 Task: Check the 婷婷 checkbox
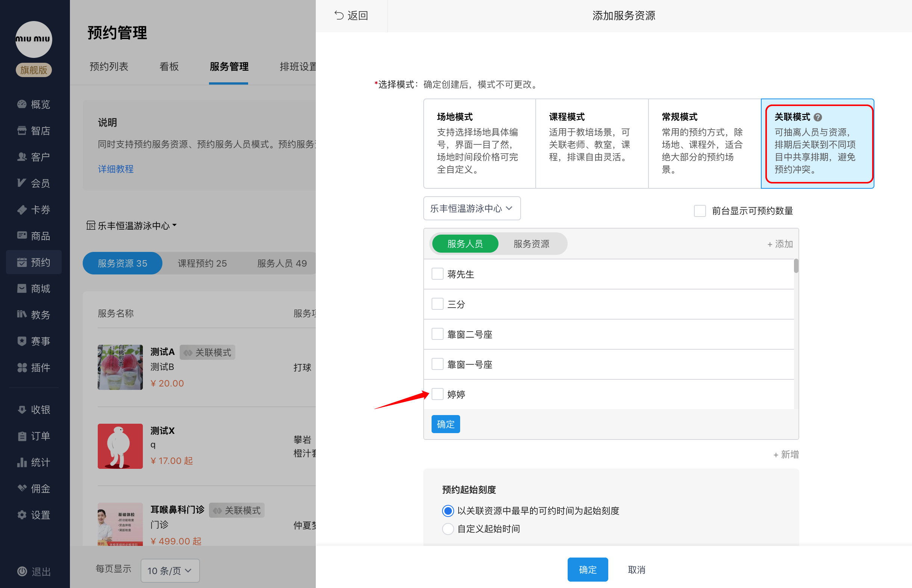437,394
